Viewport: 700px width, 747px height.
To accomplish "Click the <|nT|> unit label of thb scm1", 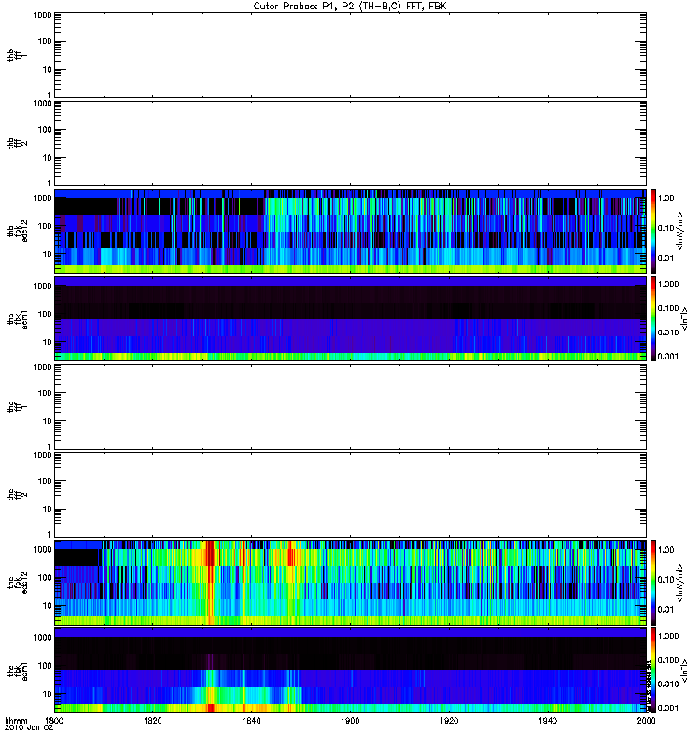I will [684, 319].
